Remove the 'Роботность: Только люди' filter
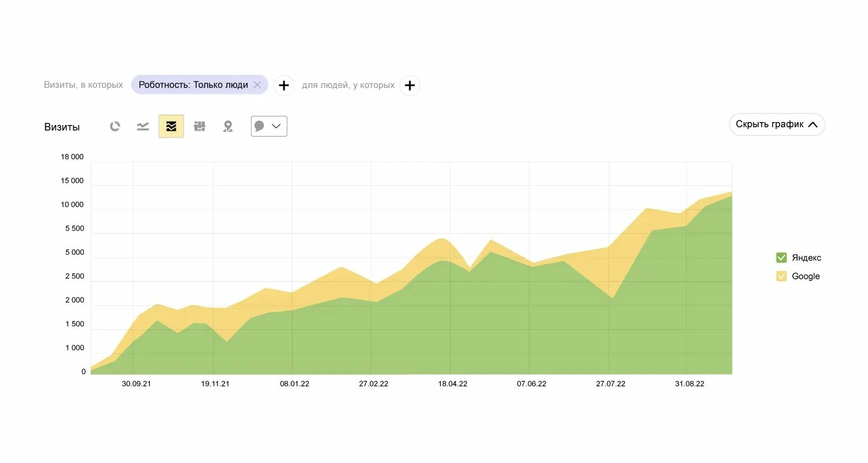 tap(258, 85)
